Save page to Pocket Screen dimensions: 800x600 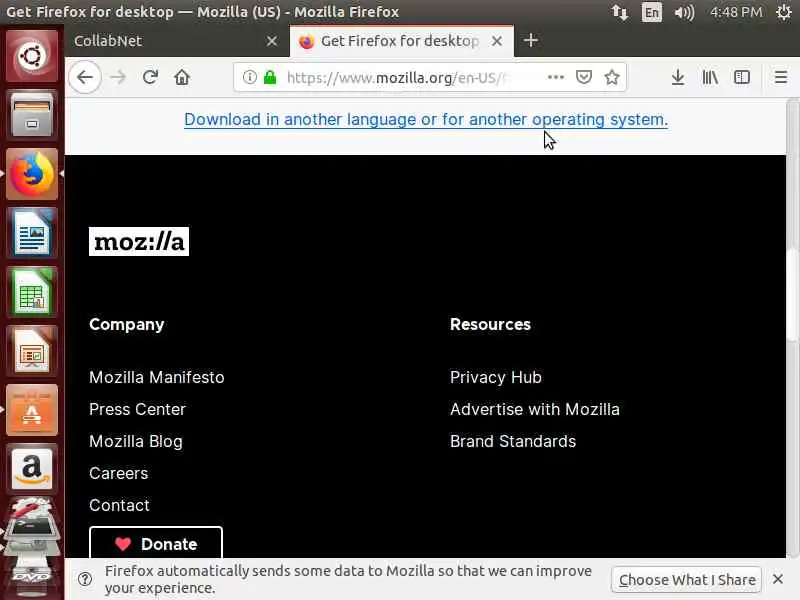tap(584, 78)
